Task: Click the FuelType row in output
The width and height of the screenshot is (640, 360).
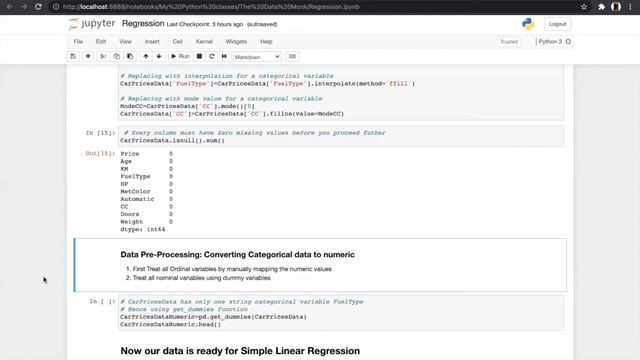Action: click(x=147, y=176)
